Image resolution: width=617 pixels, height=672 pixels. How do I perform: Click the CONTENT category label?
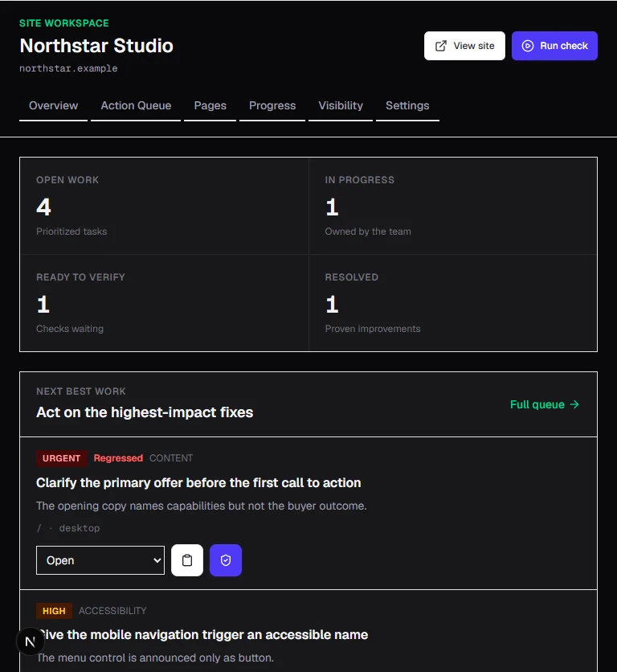[x=171, y=458]
